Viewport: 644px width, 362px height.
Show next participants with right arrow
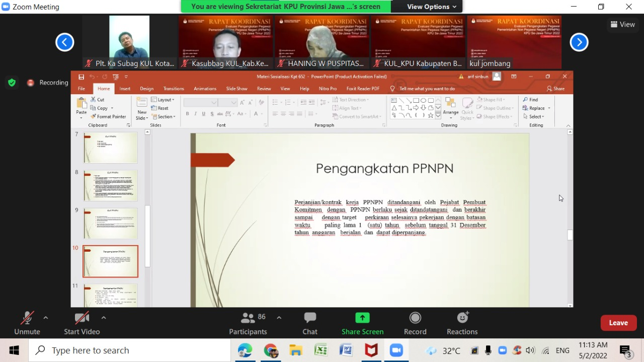click(579, 42)
